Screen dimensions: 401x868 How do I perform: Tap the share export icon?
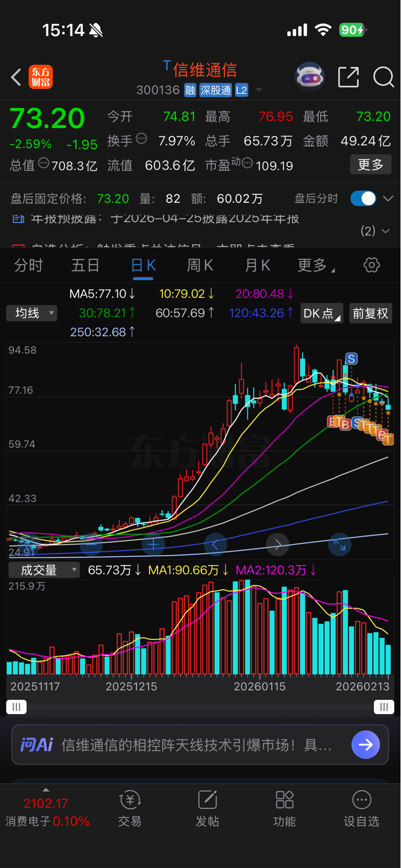pyautogui.click(x=348, y=77)
